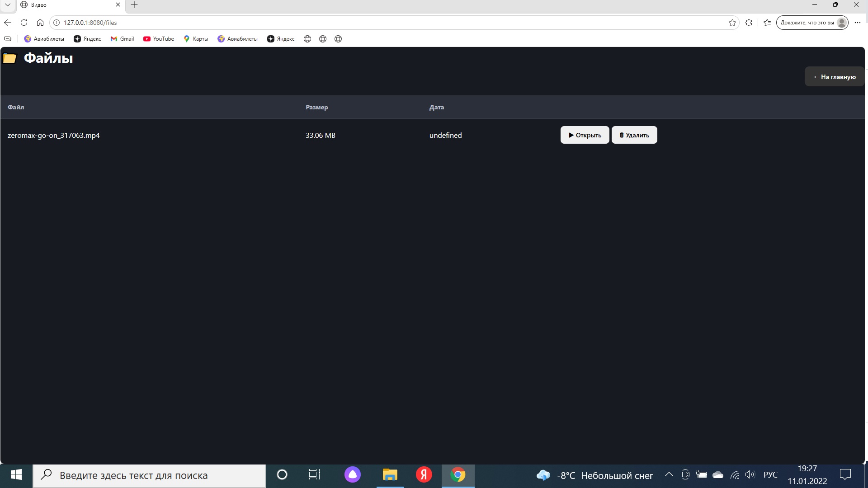Show hidden tray icons chevron

coord(669,475)
